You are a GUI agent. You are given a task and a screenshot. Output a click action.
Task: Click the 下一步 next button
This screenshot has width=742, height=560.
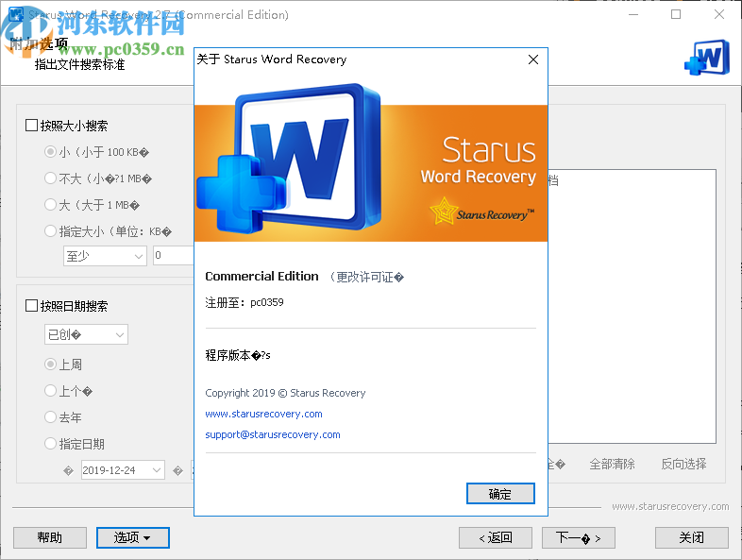[x=579, y=537]
